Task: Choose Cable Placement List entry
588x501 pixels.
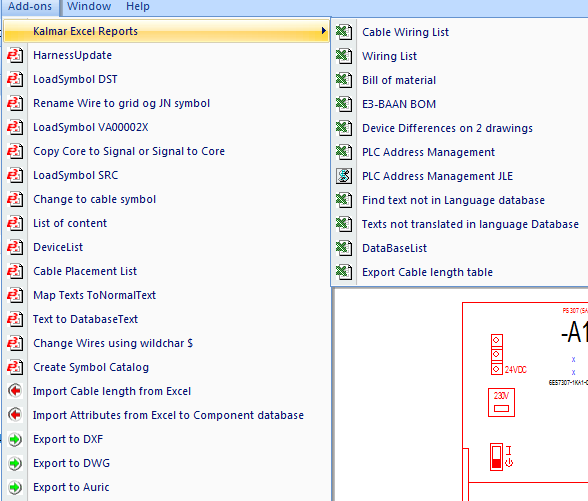Action: pyautogui.click(x=166, y=272)
